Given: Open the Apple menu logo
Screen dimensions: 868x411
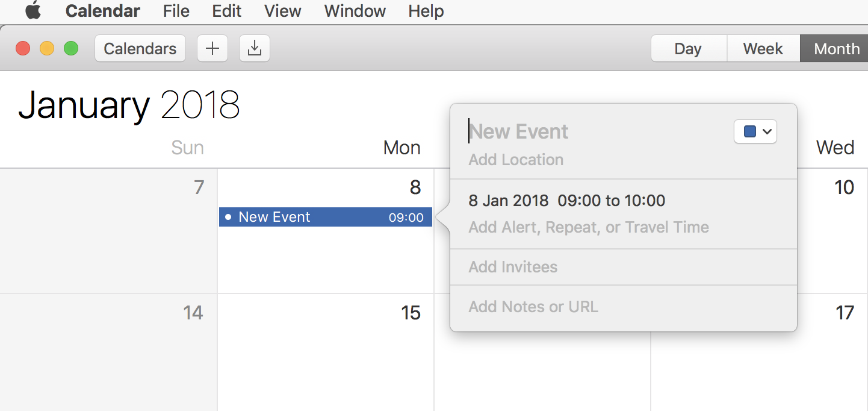Looking at the screenshot, I should point(33,11).
